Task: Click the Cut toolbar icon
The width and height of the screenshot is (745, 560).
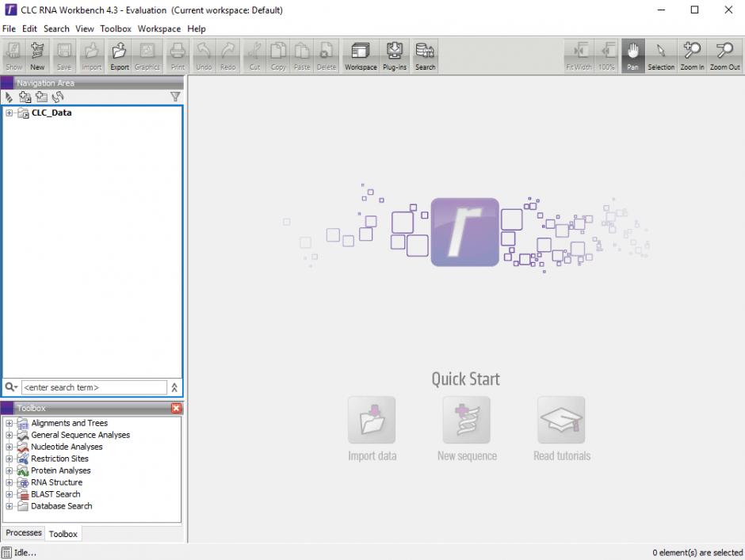Action: tap(254, 56)
